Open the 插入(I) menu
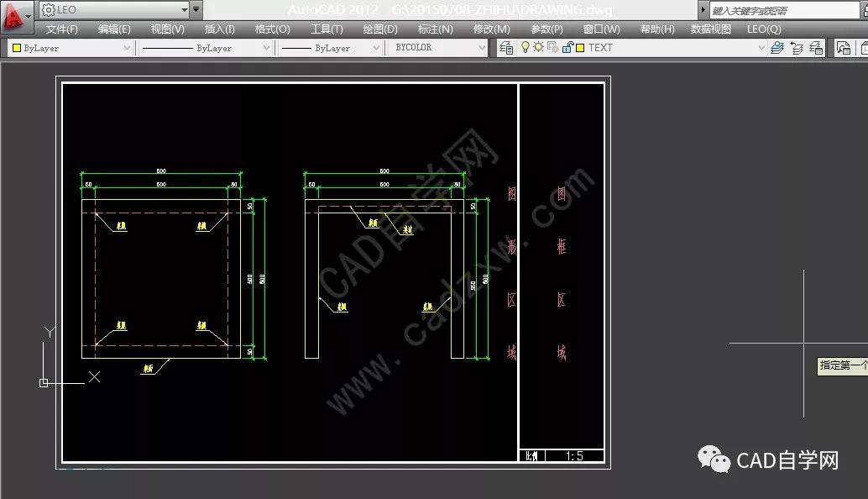This screenshot has width=868, height=499. [219, 29]
